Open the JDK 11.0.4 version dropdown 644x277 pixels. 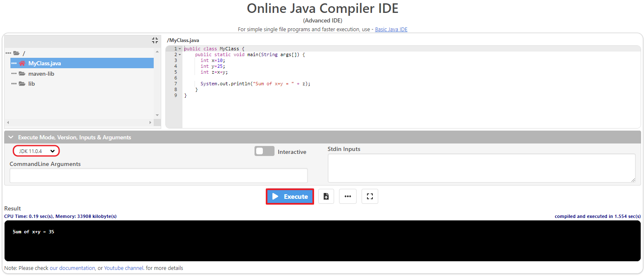pyautogui.click(x=36, y=151)
